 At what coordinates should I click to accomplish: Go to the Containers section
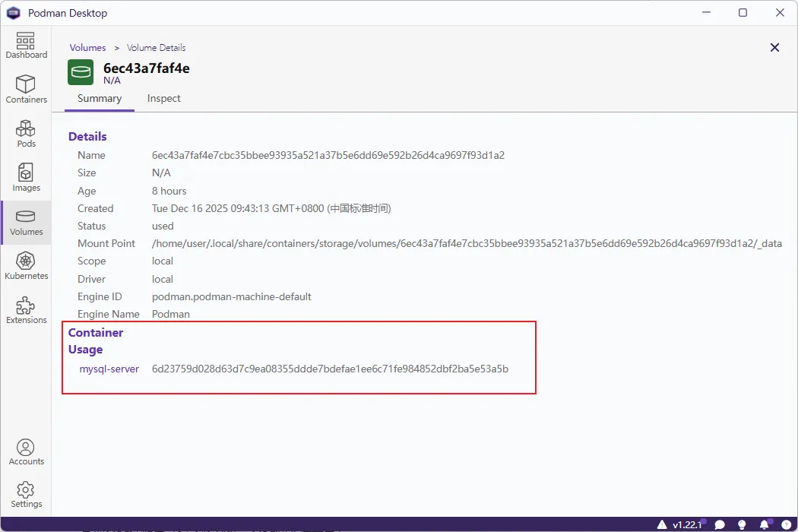(26, 90)
